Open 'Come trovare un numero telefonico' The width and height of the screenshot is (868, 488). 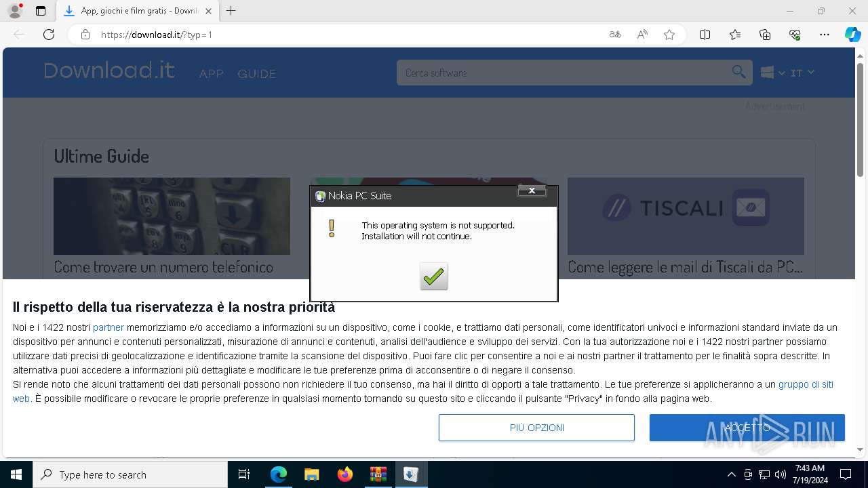(x=163, y=267)
